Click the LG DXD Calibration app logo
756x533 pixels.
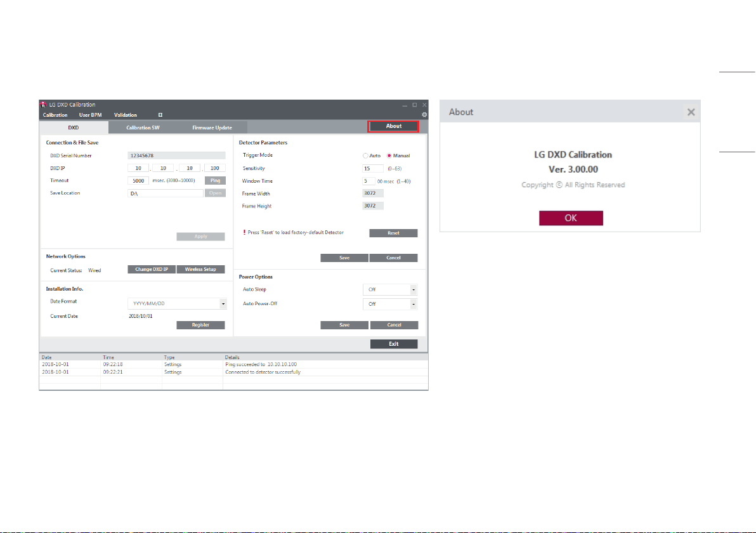tap(43, 104)
